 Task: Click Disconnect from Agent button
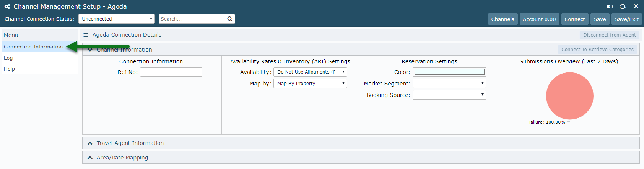click(x=610, y=35)
